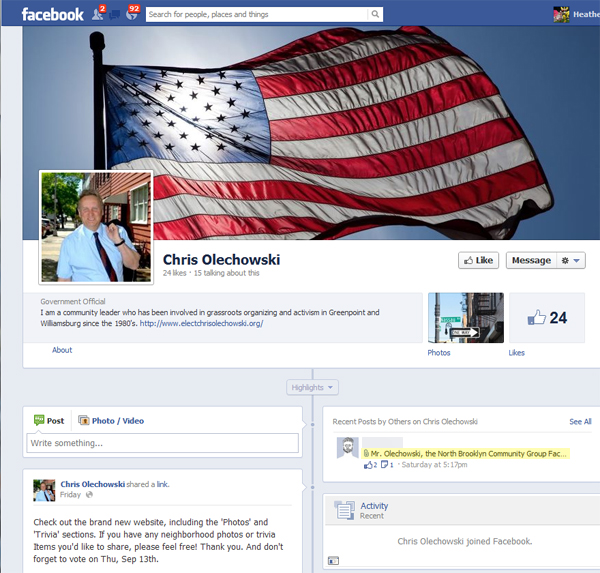Open the About link
The width and height of the screenshot is (600, 573).
pos(62,350)
